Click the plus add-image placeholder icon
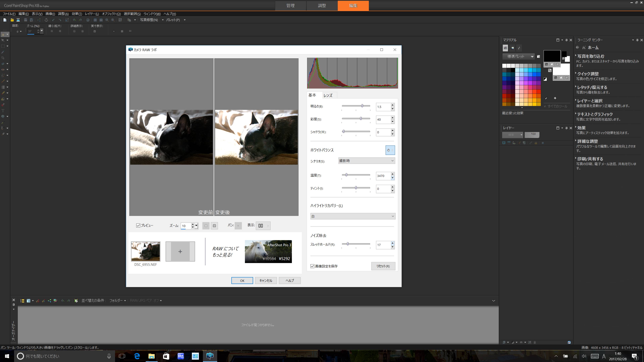This screenshot has height=362, width=644. click(180, 251)
